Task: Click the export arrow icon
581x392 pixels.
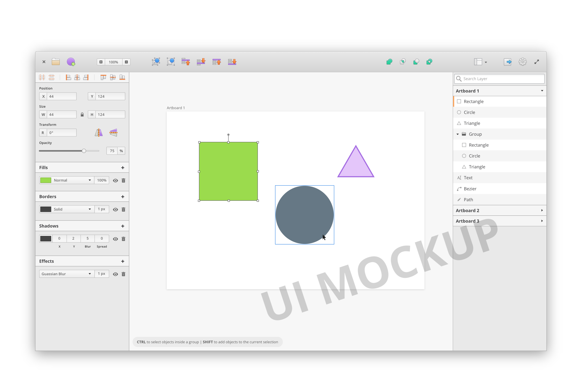Action: [507, 62]
